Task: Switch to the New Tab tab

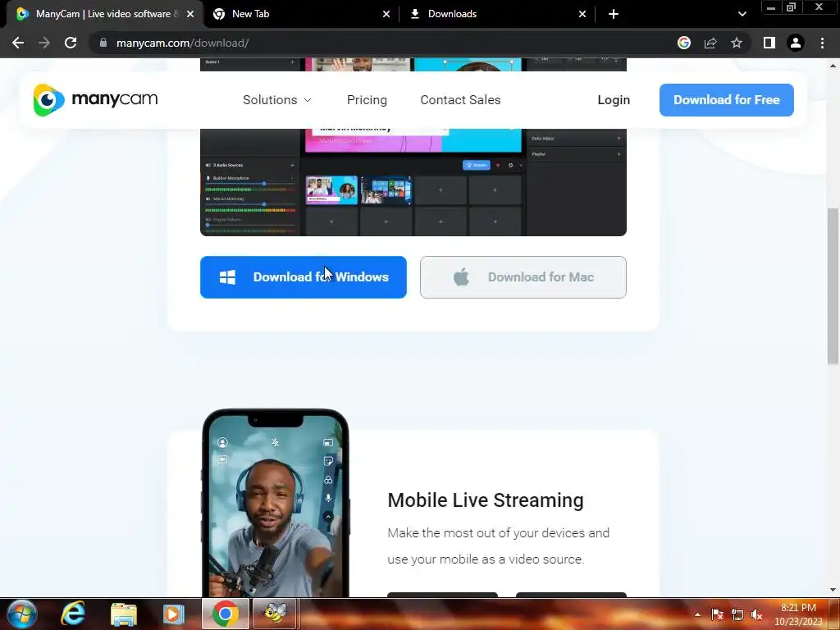Action: [x=300, y=14]
